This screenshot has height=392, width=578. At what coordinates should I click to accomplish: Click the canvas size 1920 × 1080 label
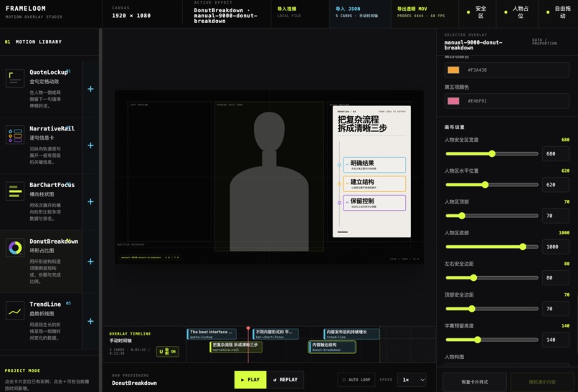(131, 16)
